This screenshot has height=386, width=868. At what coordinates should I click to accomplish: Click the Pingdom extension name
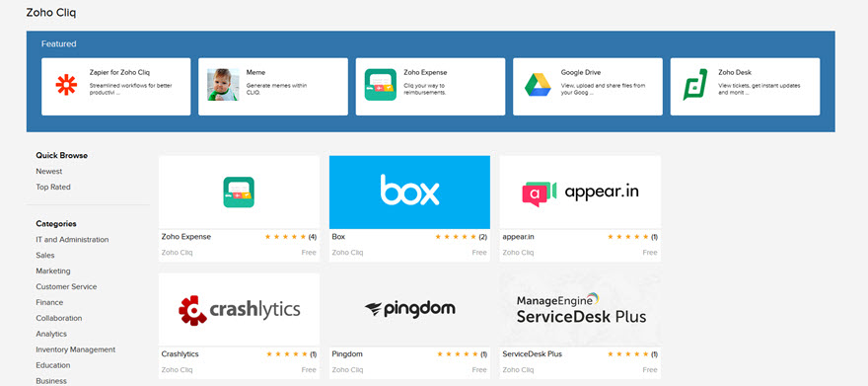tap(347, 353)
